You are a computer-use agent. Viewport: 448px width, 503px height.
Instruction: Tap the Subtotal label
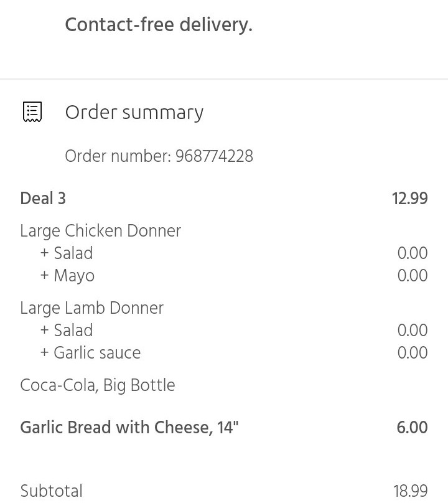(51, 491)
